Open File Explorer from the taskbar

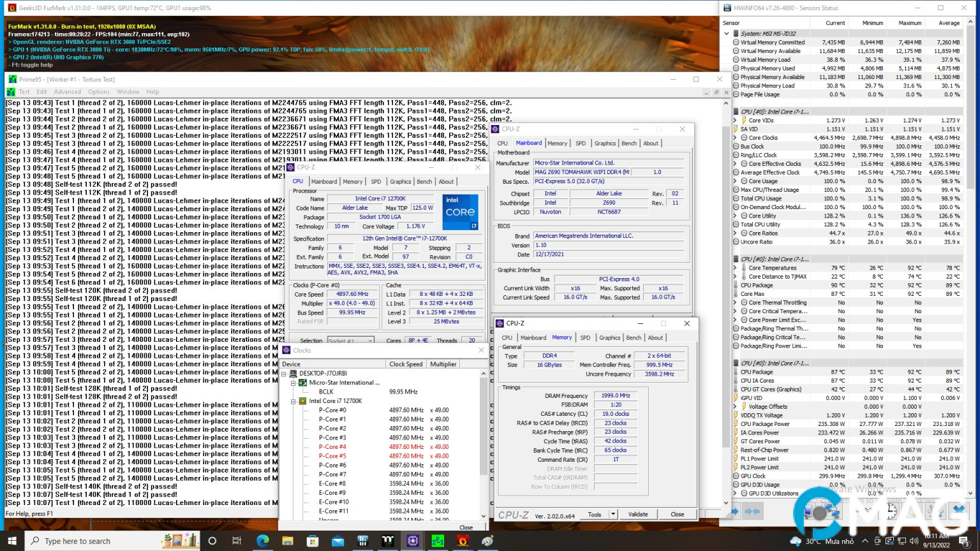(x=287, y=541)
